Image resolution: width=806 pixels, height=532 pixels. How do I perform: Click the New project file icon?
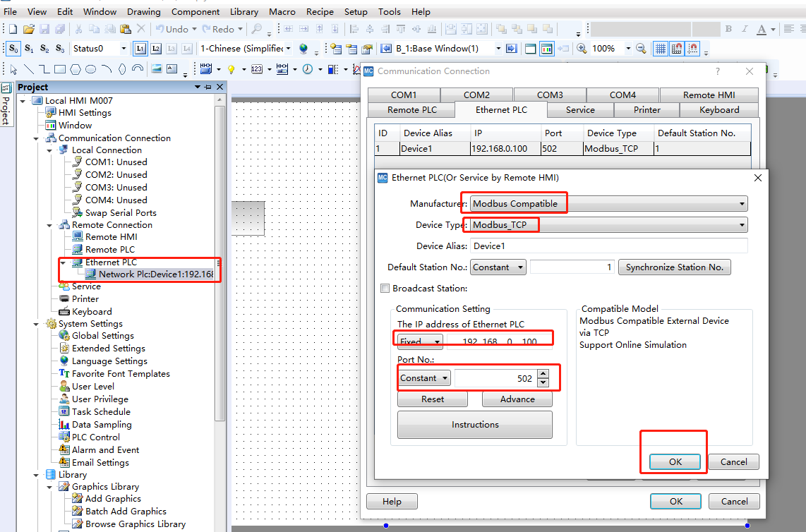[13, 29]
